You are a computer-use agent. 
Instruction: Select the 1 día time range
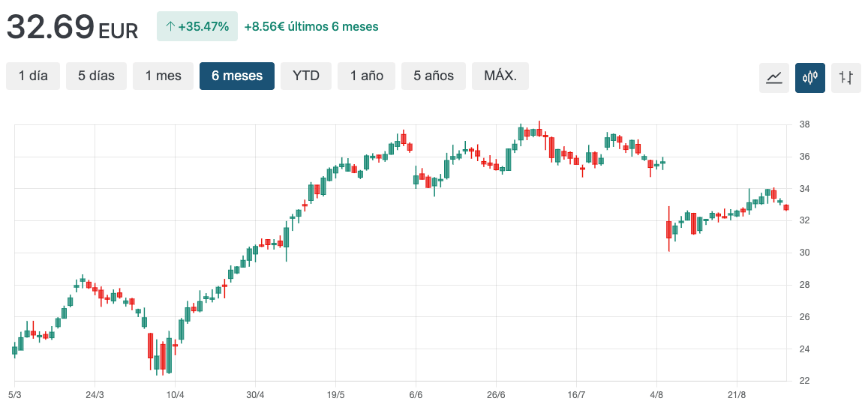[x=33, y=76]
